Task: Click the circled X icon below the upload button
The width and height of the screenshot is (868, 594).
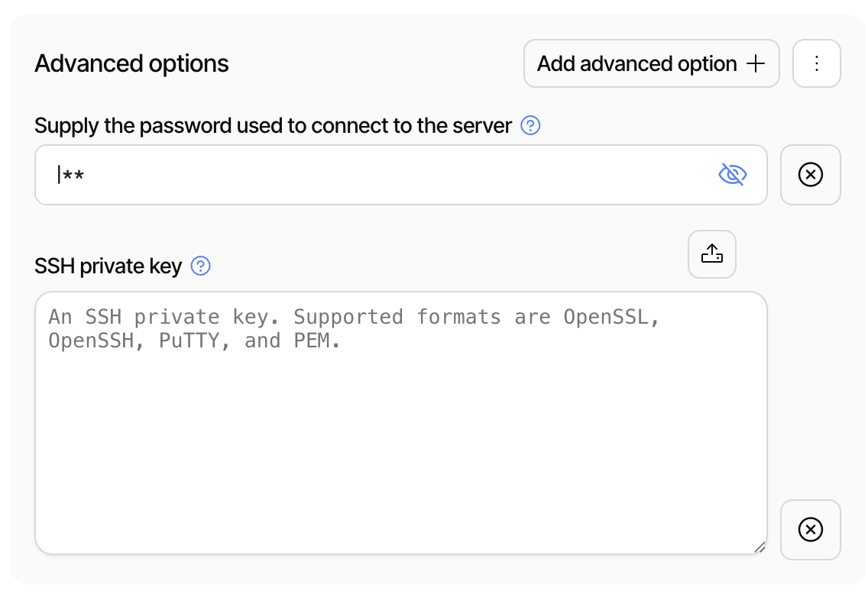Action: 810,530
